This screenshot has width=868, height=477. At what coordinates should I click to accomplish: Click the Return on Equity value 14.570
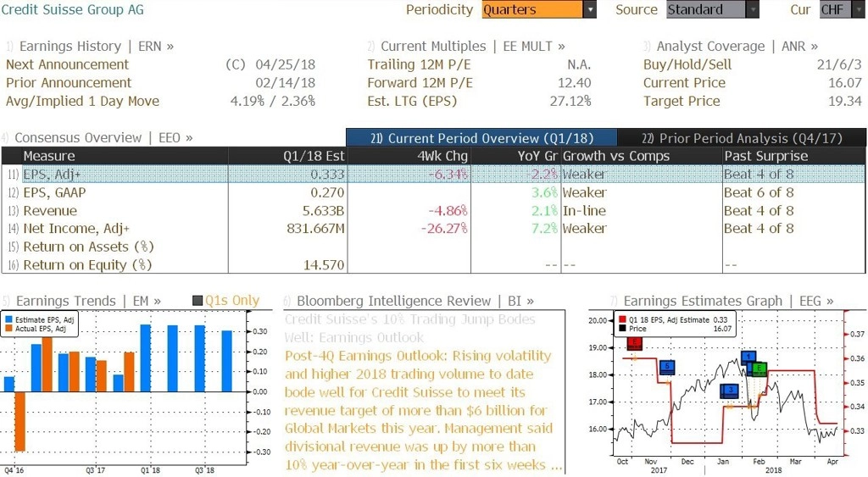[x=324, y=265]
